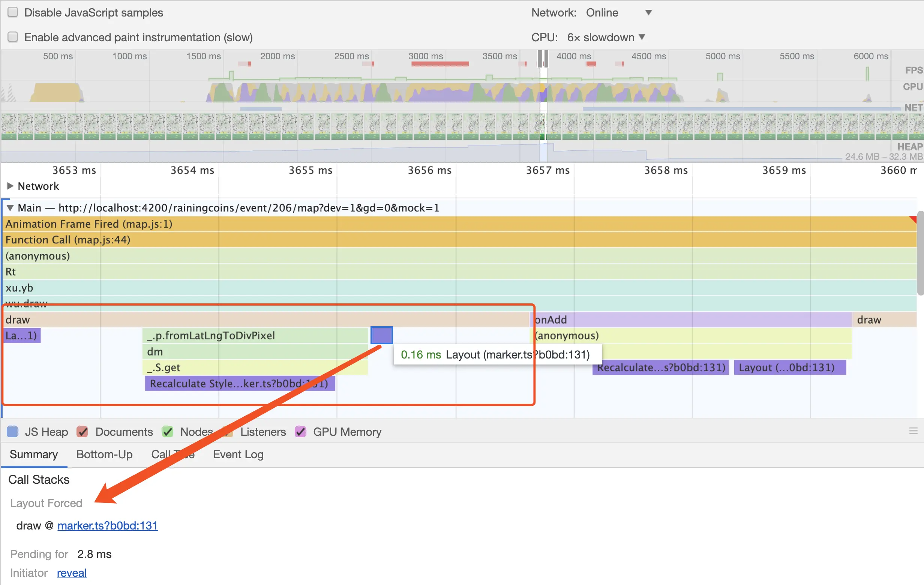This screenshot has height=585, width=924.
Task: Select the small purple Layout block
Action: 381,335
